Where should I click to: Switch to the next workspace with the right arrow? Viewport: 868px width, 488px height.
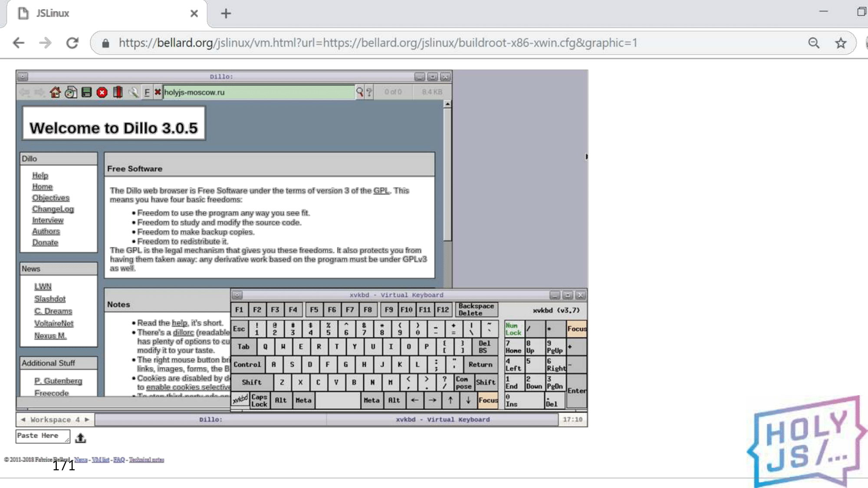pyautogui.click(x=87, y=419)
